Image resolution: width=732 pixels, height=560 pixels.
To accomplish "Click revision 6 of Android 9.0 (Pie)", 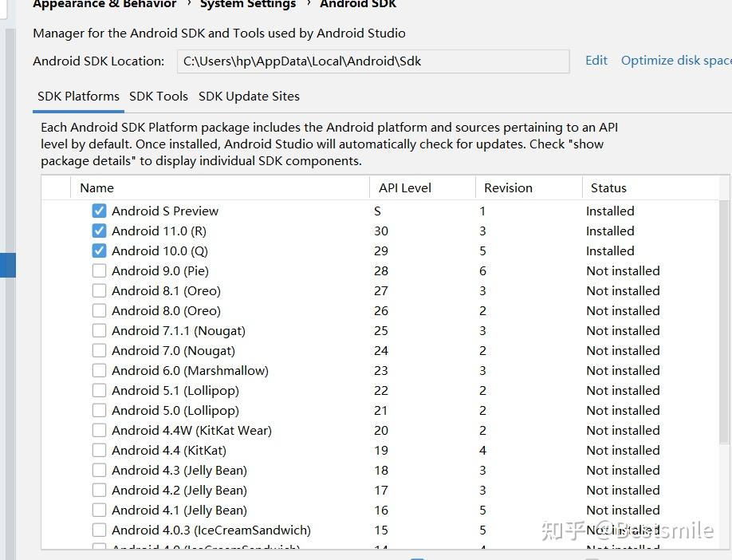I will point(482,271).
